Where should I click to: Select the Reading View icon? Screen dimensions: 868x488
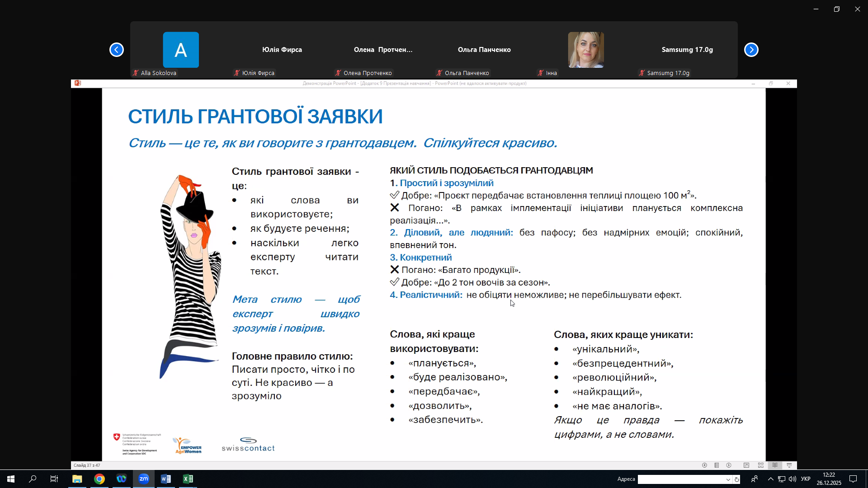pyautogui.click(x=775, y=465)
